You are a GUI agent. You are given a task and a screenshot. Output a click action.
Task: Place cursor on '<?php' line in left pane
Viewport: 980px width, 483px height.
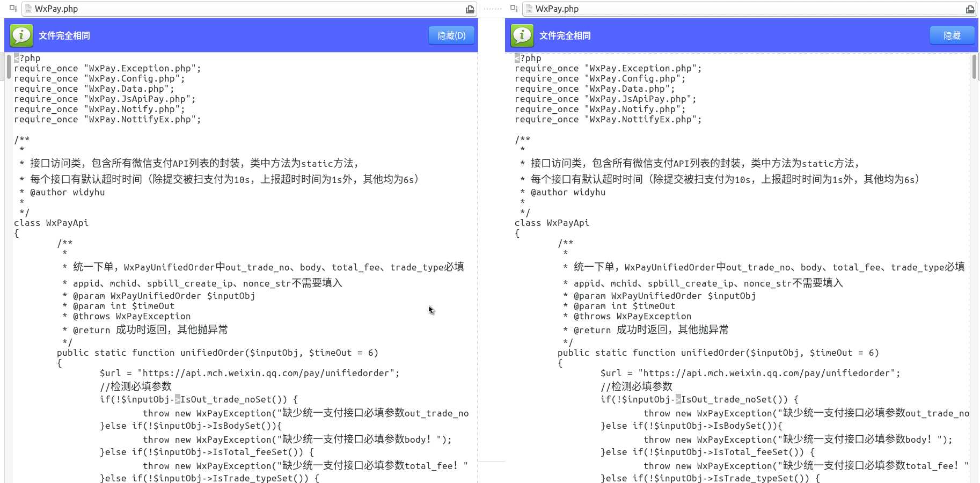pos(27,58)
